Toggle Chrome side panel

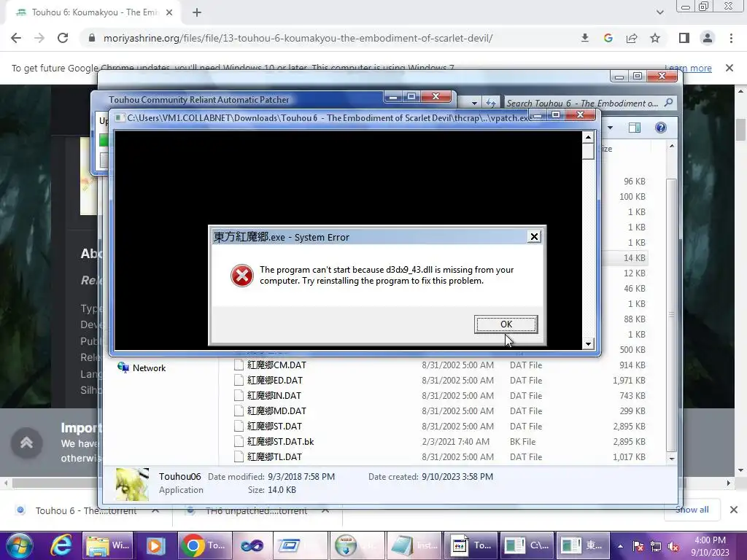[x=684, y=38]
